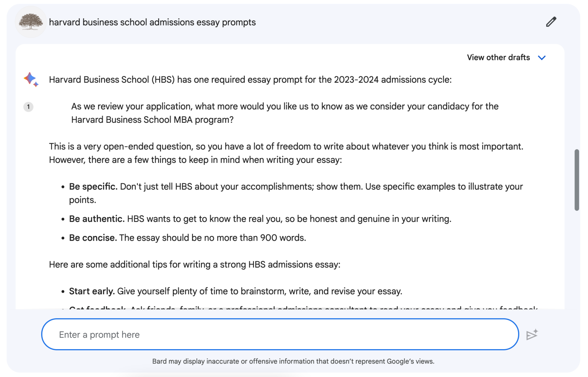The image size is (588, 377).
Task: Select the query text harvard business school admissions
Action: [x=152, y=22]
